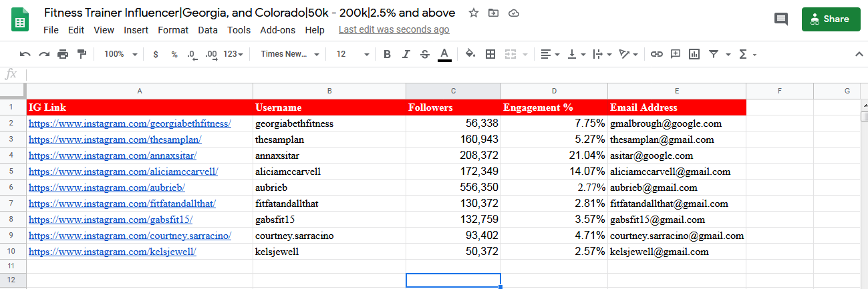Open the comment history icon
The width and height of the screenshot is (868, 289).
780,19
